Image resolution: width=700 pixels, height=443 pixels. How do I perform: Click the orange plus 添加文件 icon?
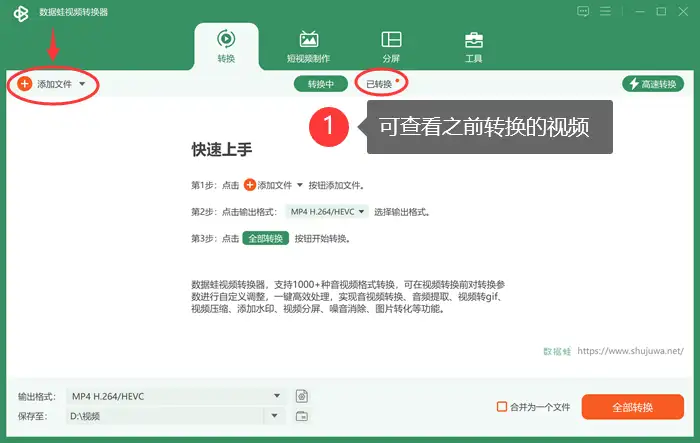click(x=25, y=84)
